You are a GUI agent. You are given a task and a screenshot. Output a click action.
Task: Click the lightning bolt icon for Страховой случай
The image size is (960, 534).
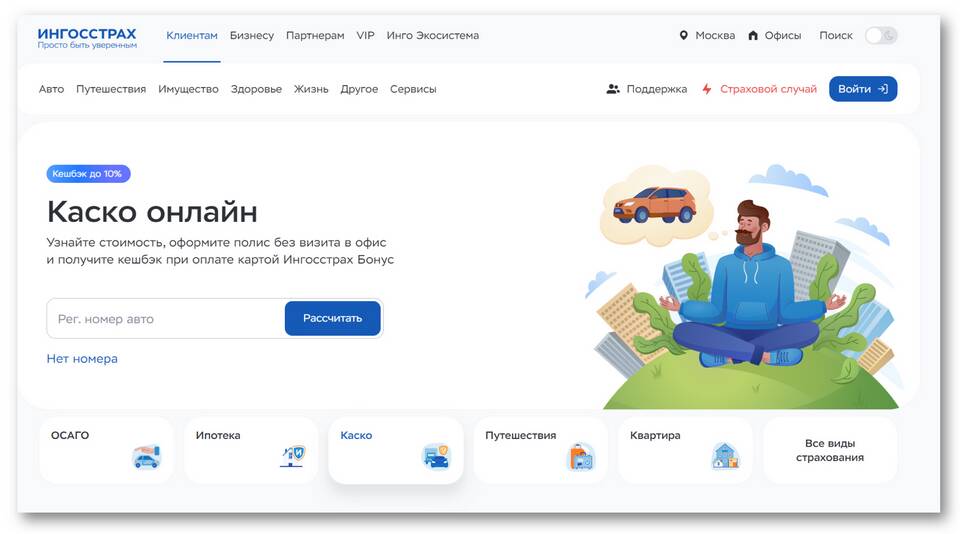(x=707, y=89)
